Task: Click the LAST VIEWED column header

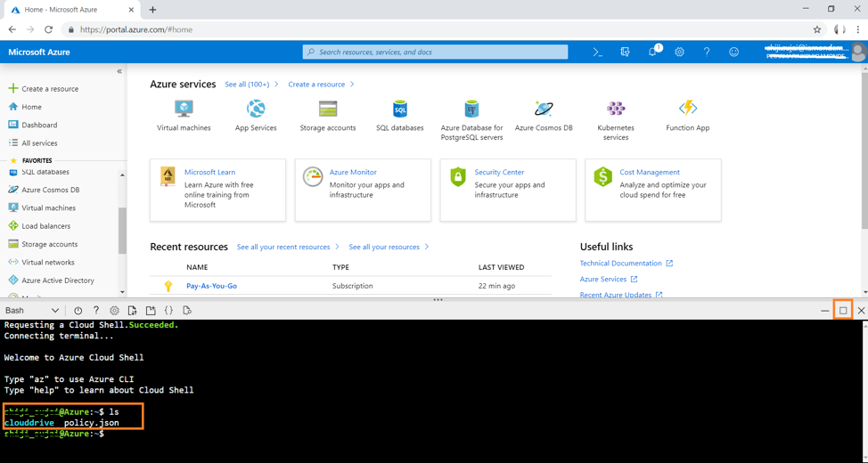Action: pos(501,267)
